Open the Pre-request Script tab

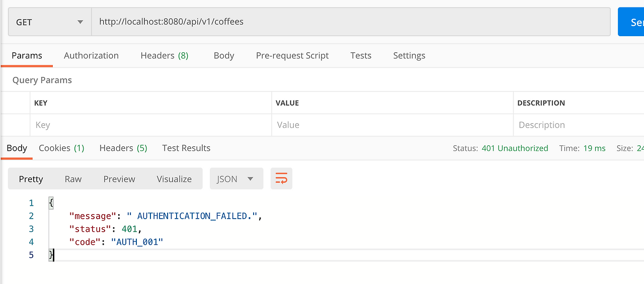(x=292, y=55)
